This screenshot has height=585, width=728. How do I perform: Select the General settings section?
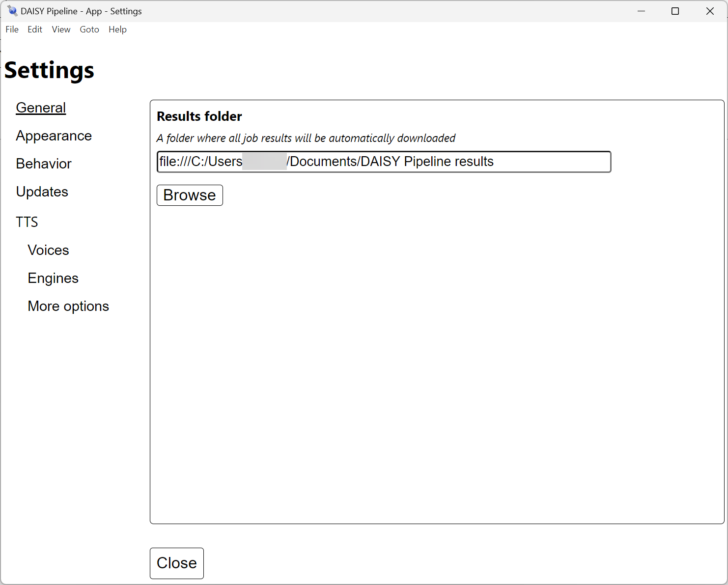click(41, 108)
